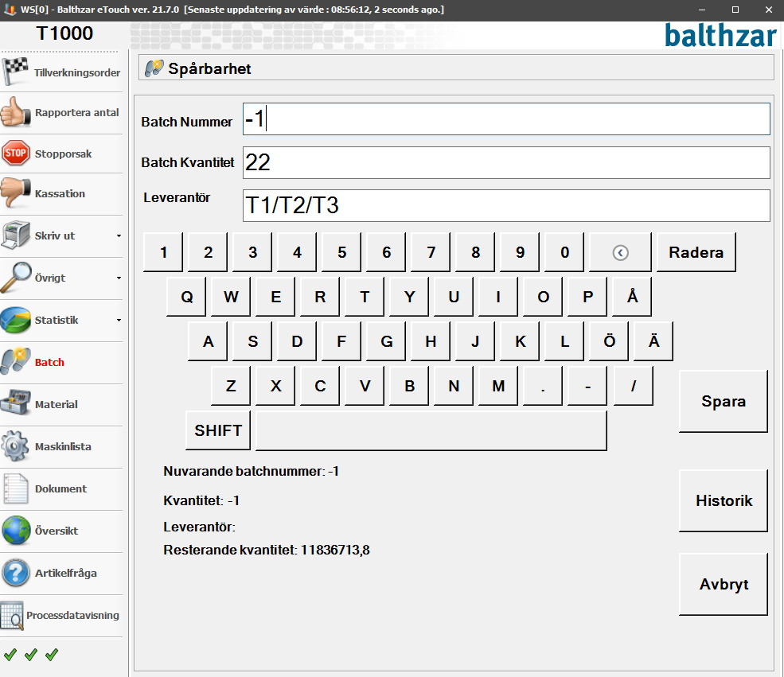Click the thumbs-down Kassation icon
The height and width of the screenshot is (677, 784).
[x=15, y=193]
